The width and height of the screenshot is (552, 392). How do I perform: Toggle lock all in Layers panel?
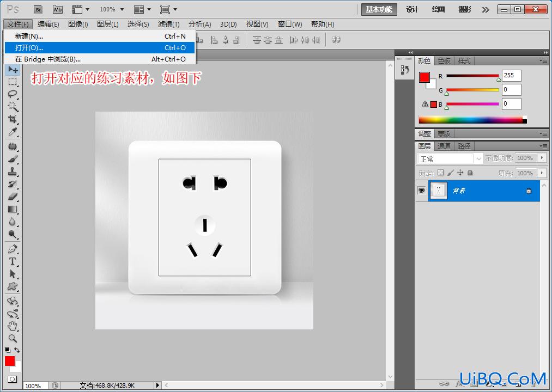[x=470, y=173]
